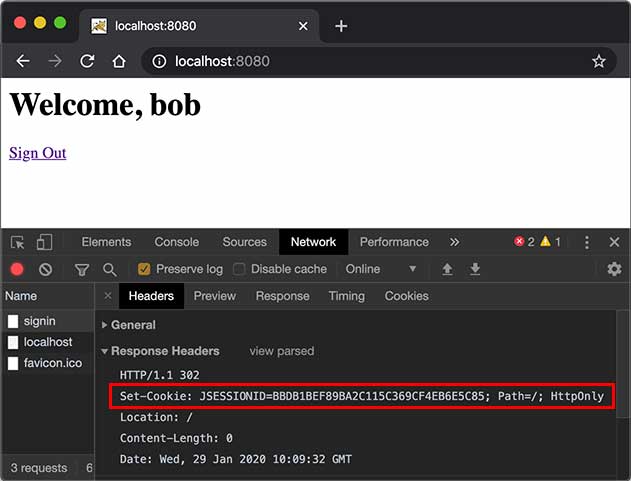This screenshot has width=631, height=481.
Task: Click the network search magnifier icon
Action: [x=109, y=269]
